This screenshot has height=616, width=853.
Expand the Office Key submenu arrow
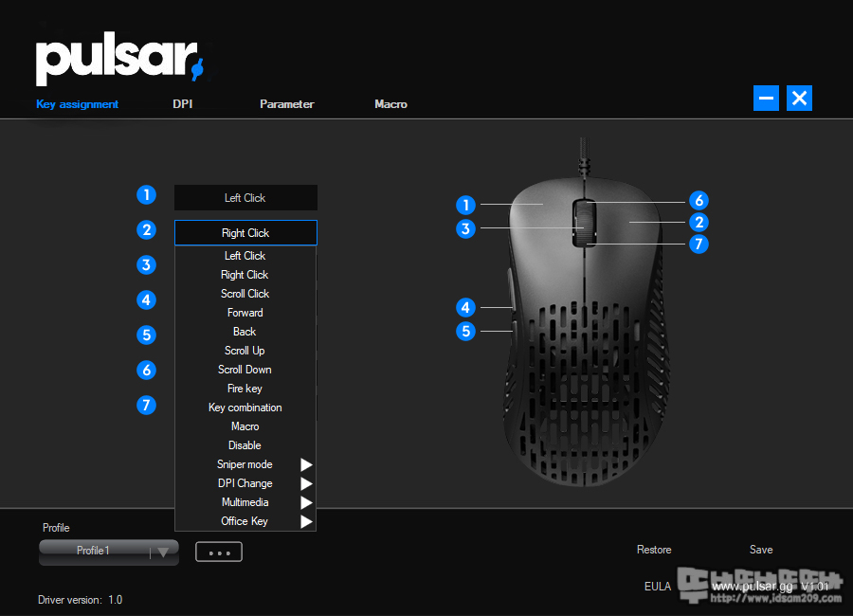(x=306, y=521)
